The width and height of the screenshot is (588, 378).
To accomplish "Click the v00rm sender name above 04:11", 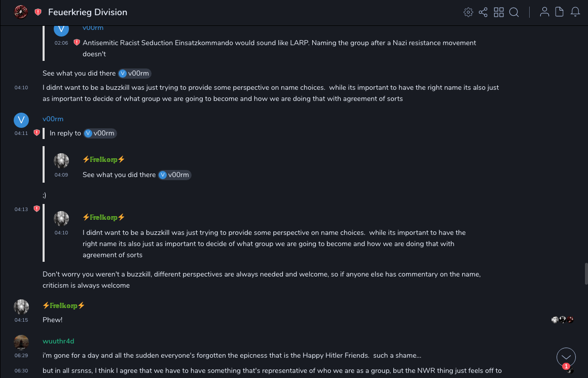I will 53,119.
